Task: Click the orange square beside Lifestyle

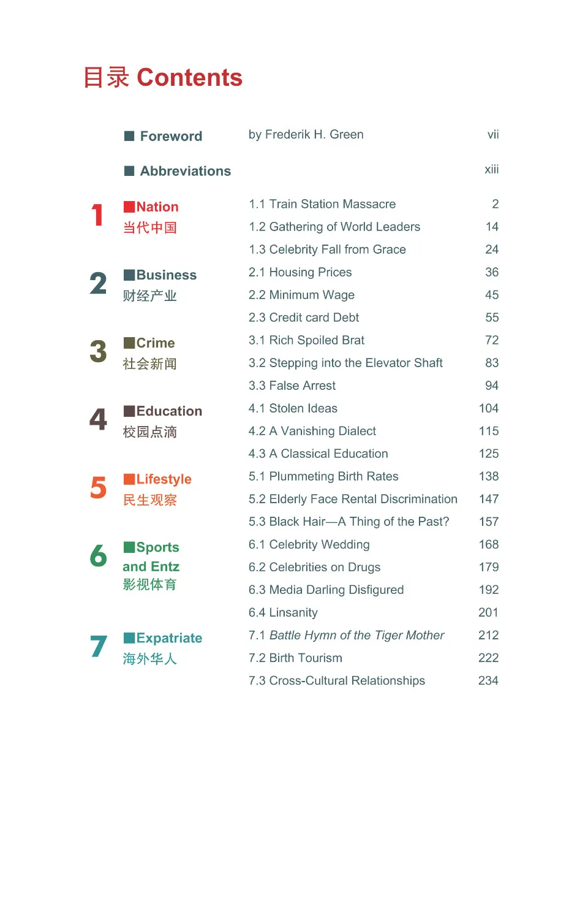Action: point(129,479)
